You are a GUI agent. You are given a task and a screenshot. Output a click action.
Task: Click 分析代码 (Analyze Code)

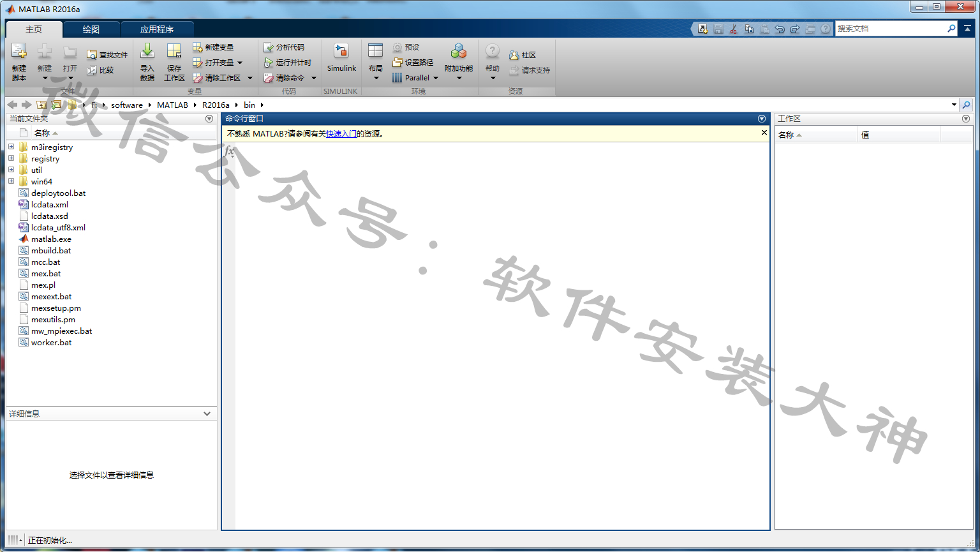click(x=284, y=47)
